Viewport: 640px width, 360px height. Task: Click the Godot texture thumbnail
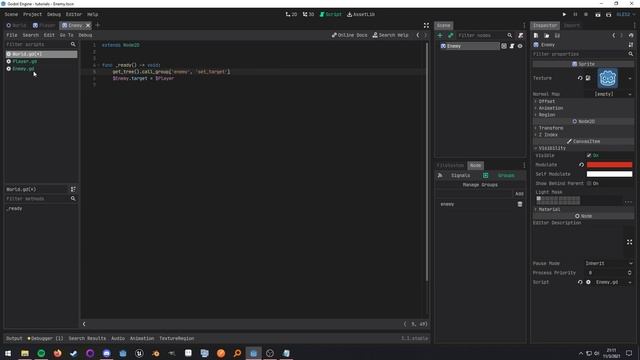click(607, 78)
